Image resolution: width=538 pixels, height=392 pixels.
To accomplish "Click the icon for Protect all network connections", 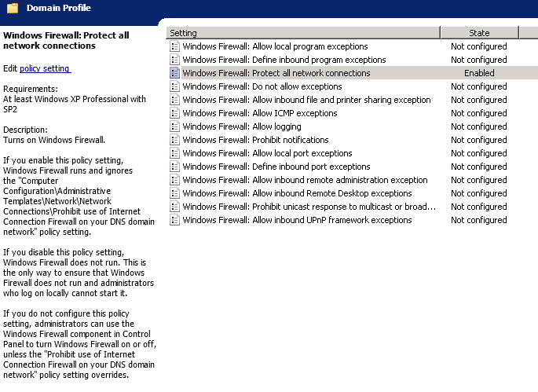I will coord(174,73).
